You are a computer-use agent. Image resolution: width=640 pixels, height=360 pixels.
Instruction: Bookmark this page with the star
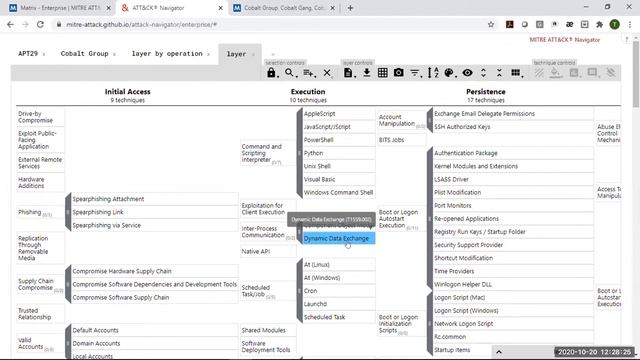pos(491,24)
